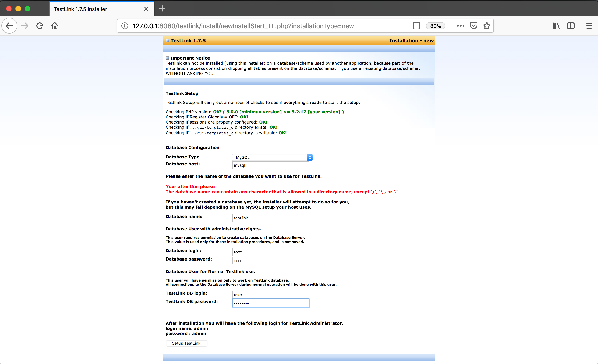Screen dimensions: 598x364
Task: Click the 80% zoom level indicator
Action: [435, 26]
